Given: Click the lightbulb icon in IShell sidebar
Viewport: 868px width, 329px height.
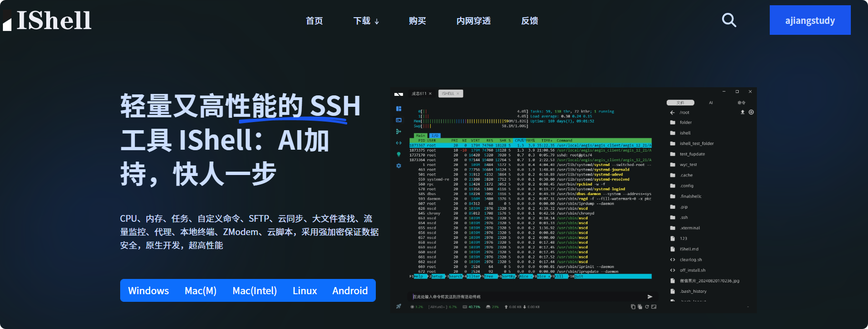Looking at the screenshot, I should coord(399,154).
